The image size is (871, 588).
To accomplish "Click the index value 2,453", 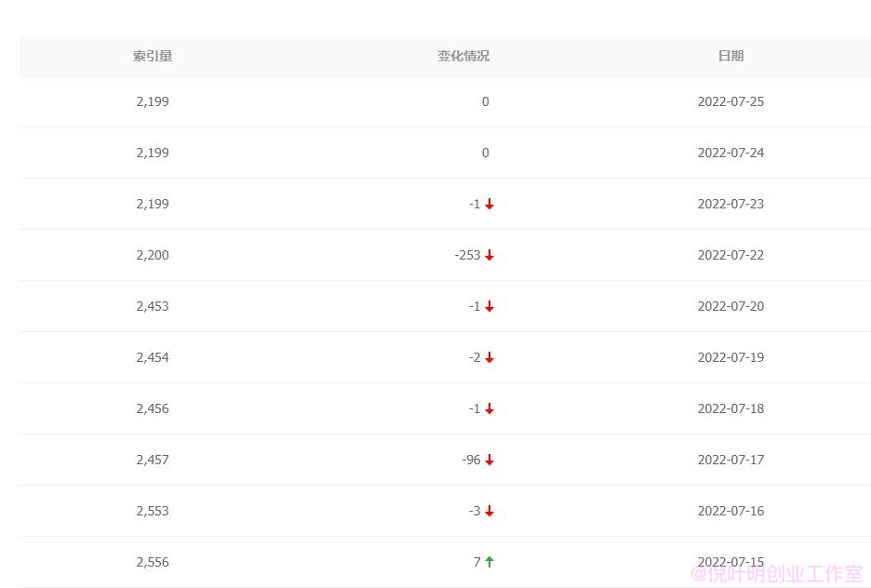I will coord(153,306).
